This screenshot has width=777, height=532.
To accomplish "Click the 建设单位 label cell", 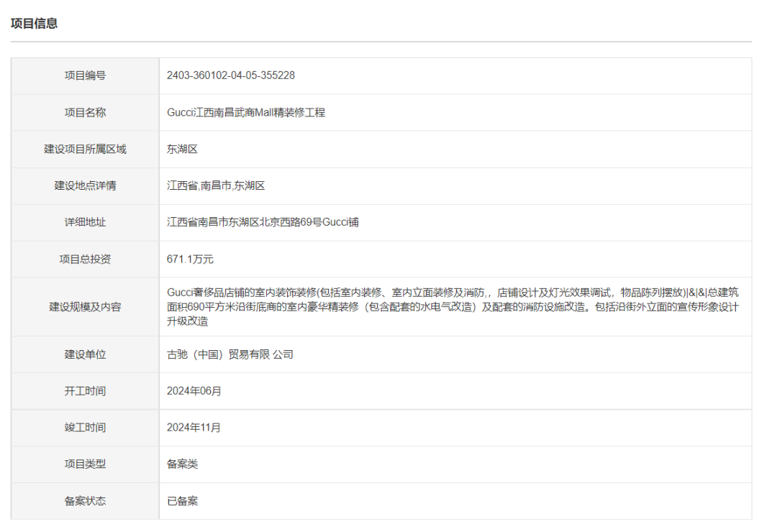I will (x=85, y=354).
